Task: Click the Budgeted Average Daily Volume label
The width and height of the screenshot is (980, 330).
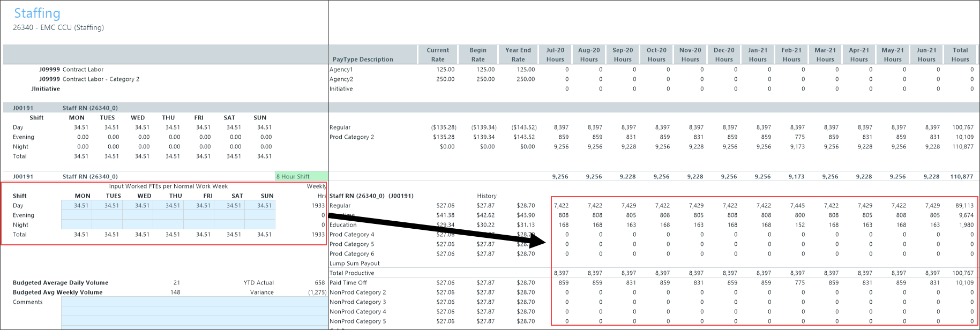Action: click(61, 283)
